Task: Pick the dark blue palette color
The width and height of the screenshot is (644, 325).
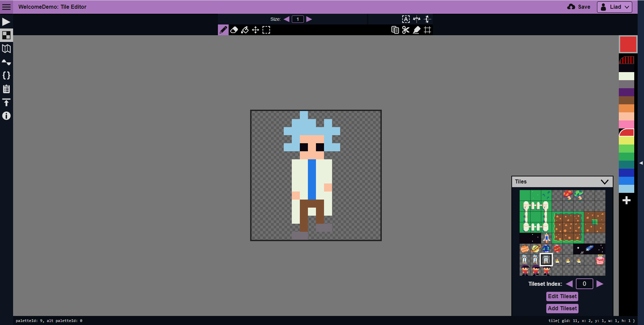Action: click(627, 173)
